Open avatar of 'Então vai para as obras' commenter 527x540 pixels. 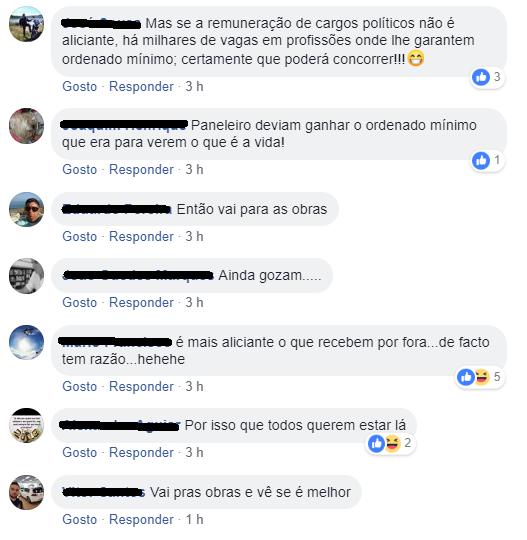(x=27, y=209)
